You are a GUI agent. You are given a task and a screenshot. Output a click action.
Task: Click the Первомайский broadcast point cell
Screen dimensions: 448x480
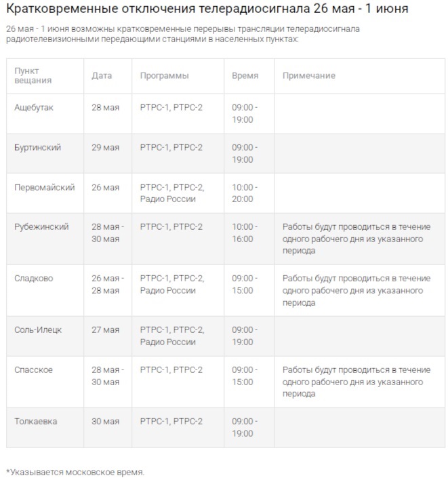[45, 187]
